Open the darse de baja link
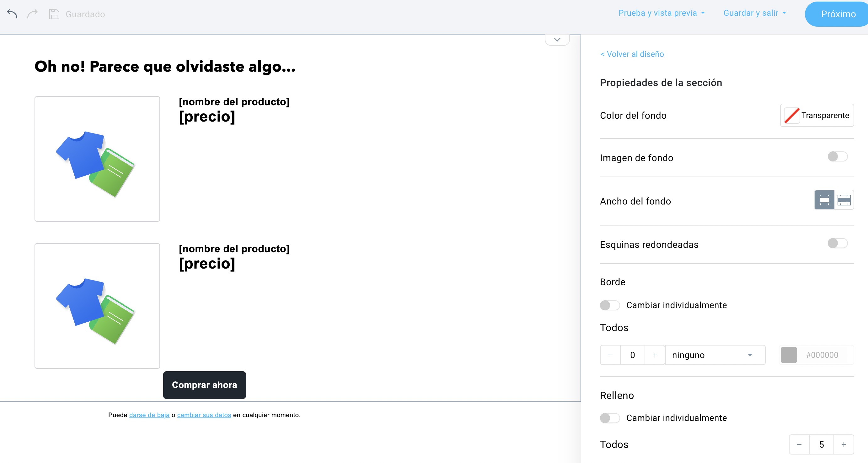868x463 pixels. point(149,415)
